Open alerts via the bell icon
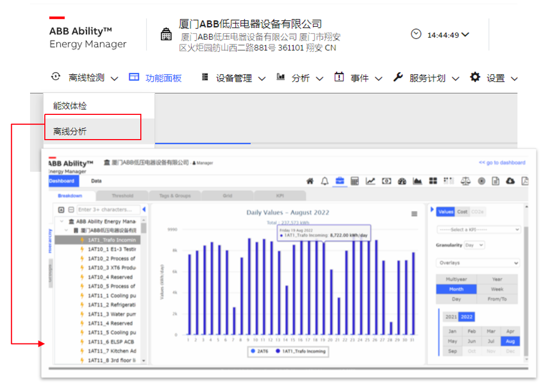 click(x=325, y=181)
